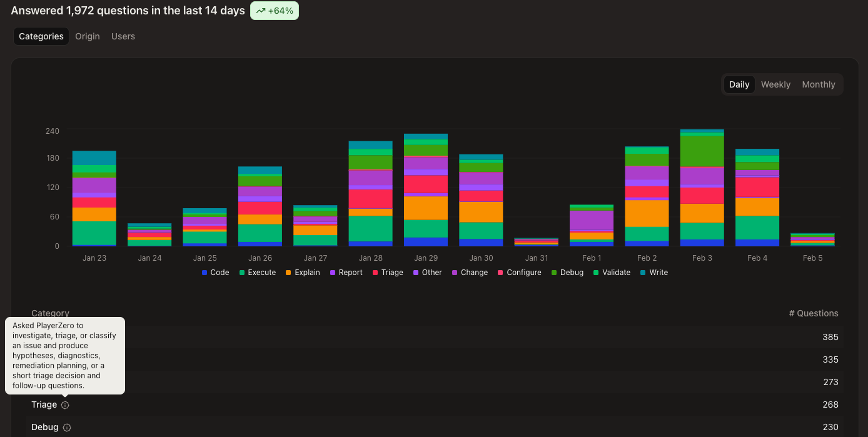Toggle the Validate series in the legend
The height and width of the screenshot is (437, 868).
click(x=595, y=272)
